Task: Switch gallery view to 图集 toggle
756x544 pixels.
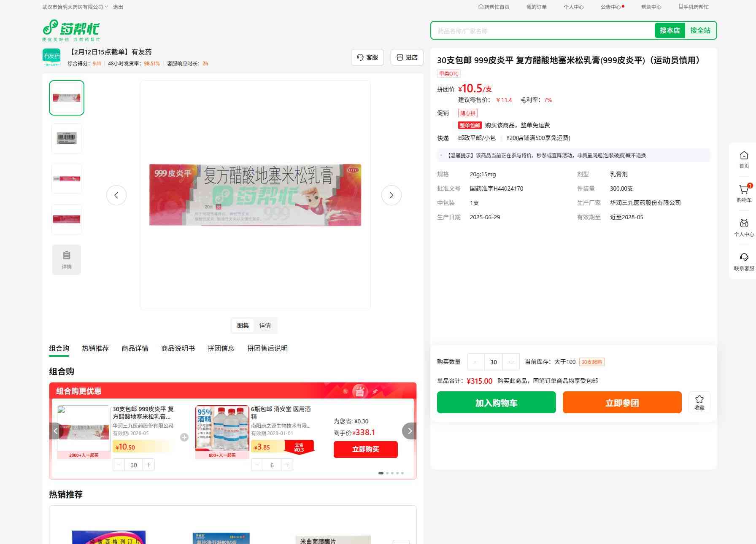Action: 243,326
